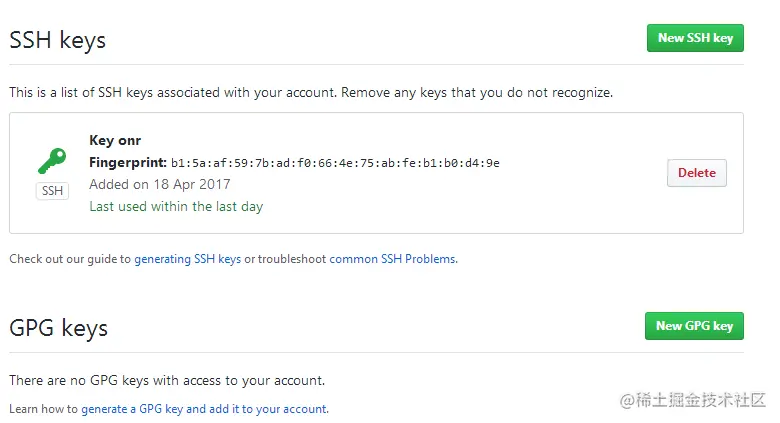Click the Key onr title

pos(115,141)
